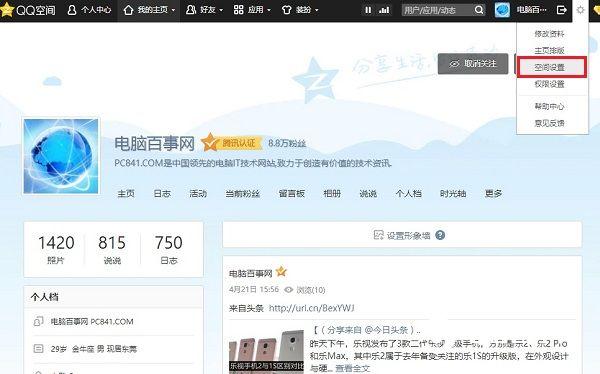Screen dimensions: 600x374
Task: Open the 电脑百… account name
Action: [x=532, y=10]
